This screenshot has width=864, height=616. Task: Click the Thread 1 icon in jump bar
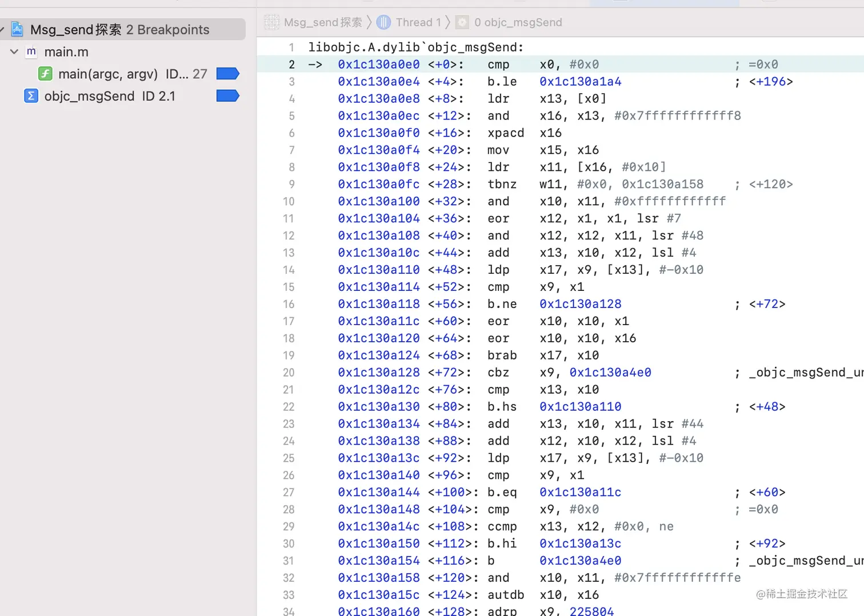coord(383,22)
